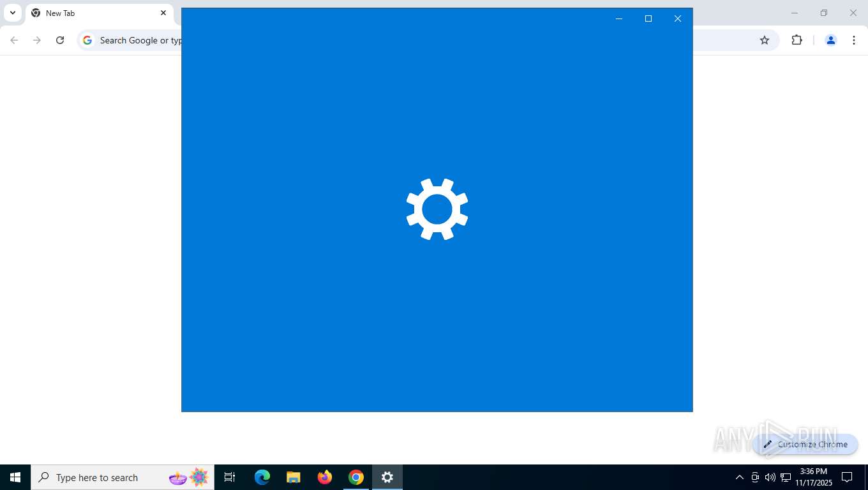Reload the Chrome page
The width and height of the screenshot is (868, 490).
[60, 40]
